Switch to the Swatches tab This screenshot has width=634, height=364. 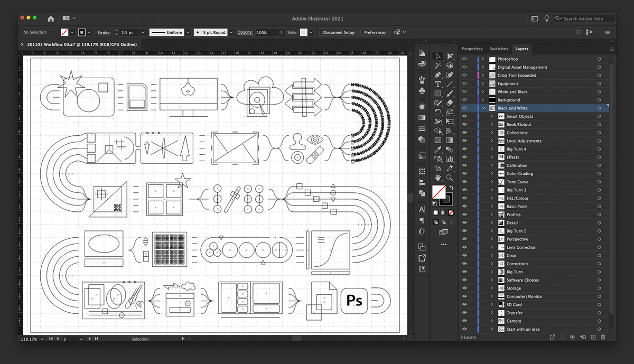(499, 49)
